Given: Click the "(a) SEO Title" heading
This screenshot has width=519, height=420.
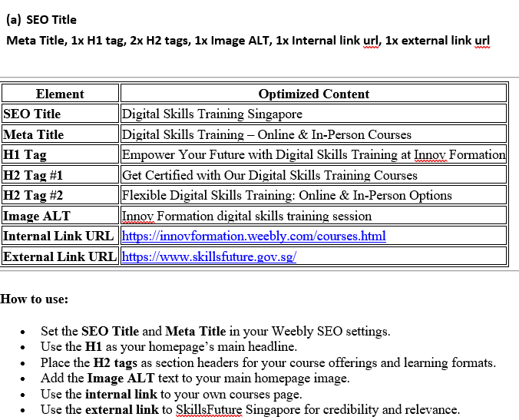Looking at the screenshot, I should [41, 19].
